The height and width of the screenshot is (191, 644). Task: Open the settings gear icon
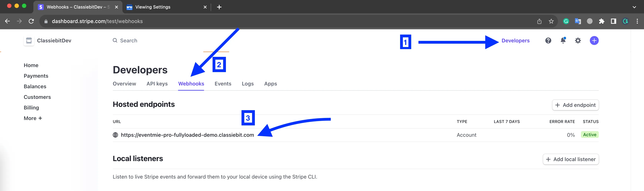[578, 40]
